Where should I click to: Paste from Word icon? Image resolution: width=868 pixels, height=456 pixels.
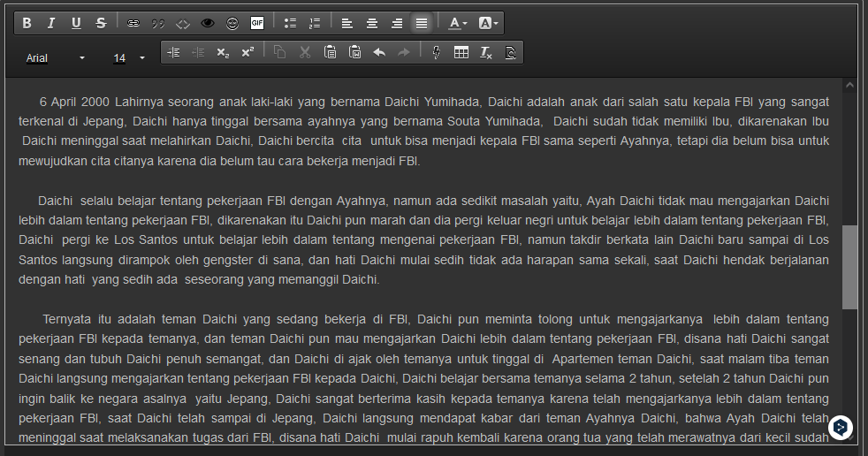(354, 52)
